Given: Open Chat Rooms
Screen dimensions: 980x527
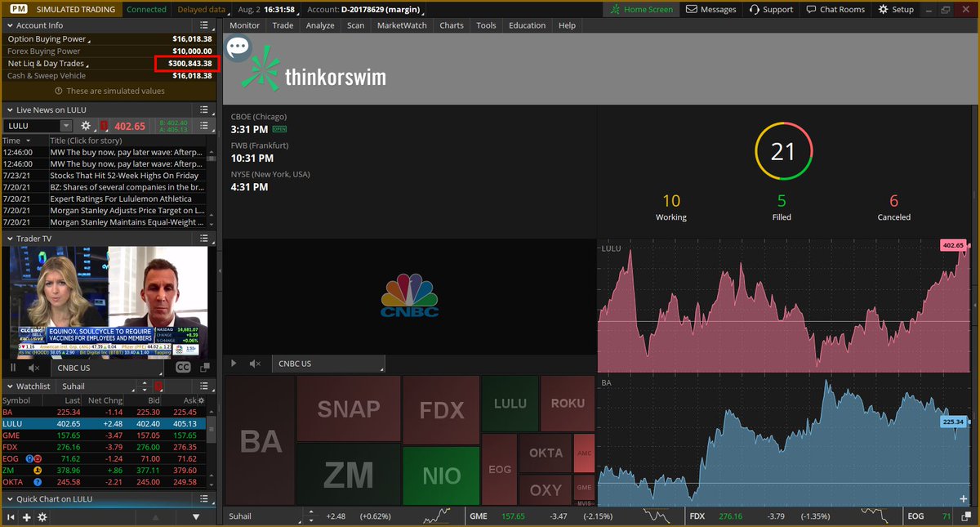Looking at the screenshot, I should 835,9.
